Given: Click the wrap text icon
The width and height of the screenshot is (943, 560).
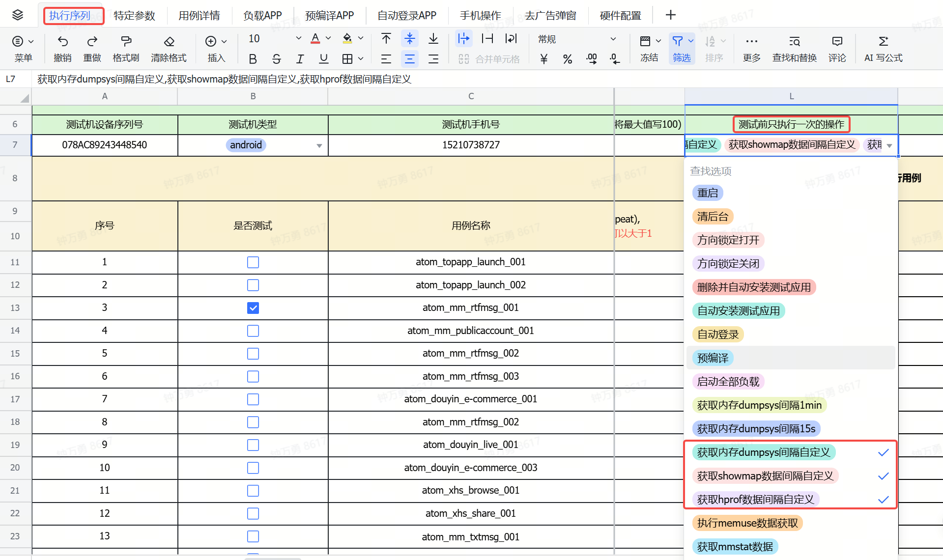Looking at the screenshot, I should tap(511, 38).
